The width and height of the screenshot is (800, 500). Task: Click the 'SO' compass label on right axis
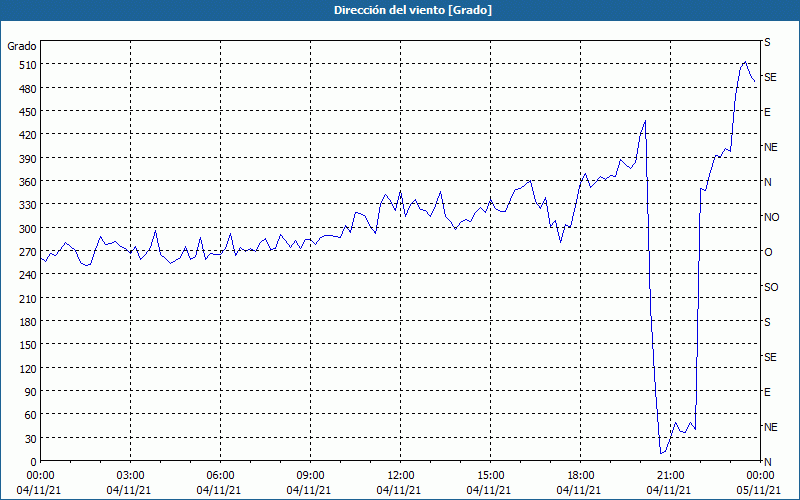pyautogui.click(x=771, y=287)
